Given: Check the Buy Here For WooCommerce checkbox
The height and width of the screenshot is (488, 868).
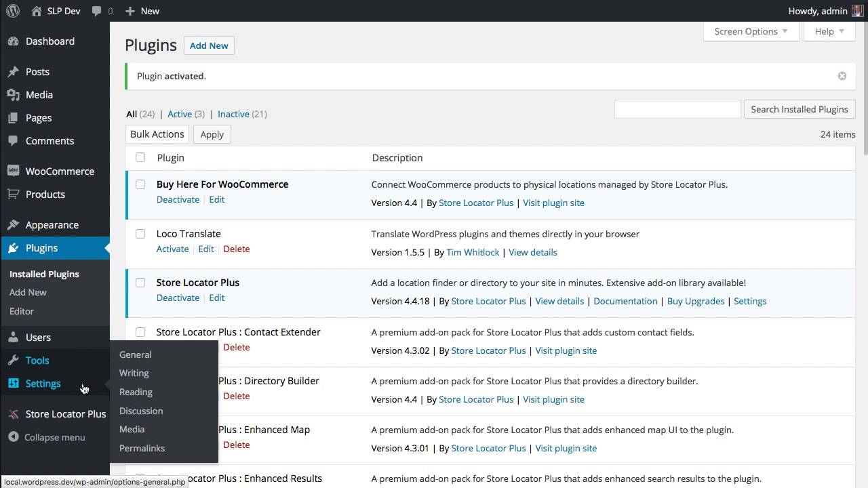Looking at the screenshot, I should [140, 184].
